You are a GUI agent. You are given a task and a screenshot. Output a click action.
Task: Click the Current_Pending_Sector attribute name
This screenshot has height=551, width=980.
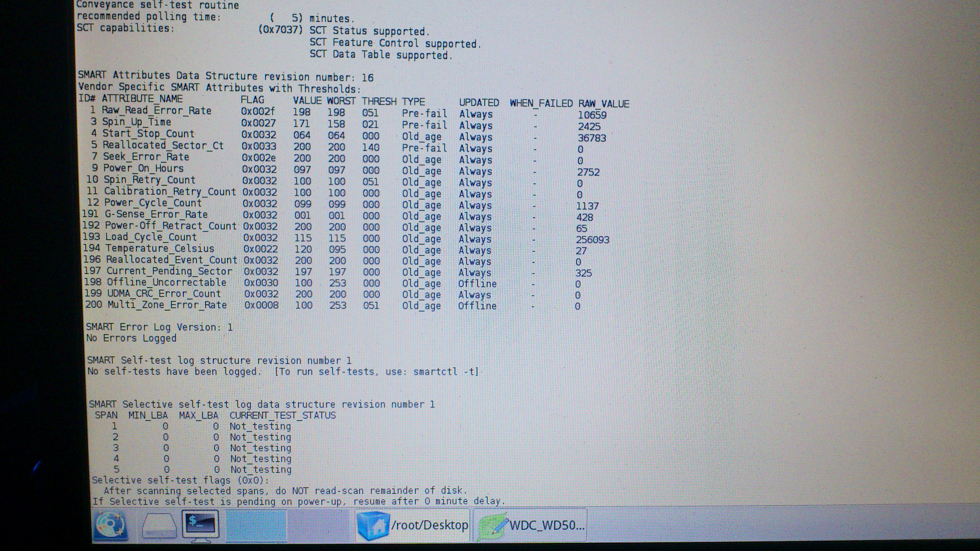(x=169, y=271)
